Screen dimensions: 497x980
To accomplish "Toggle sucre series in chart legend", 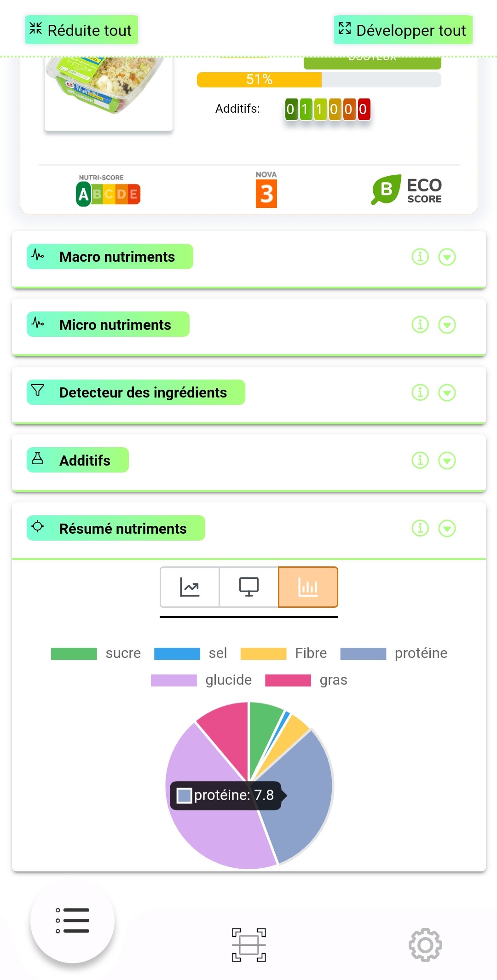I will pyautogui.click(x=96, y=653).
